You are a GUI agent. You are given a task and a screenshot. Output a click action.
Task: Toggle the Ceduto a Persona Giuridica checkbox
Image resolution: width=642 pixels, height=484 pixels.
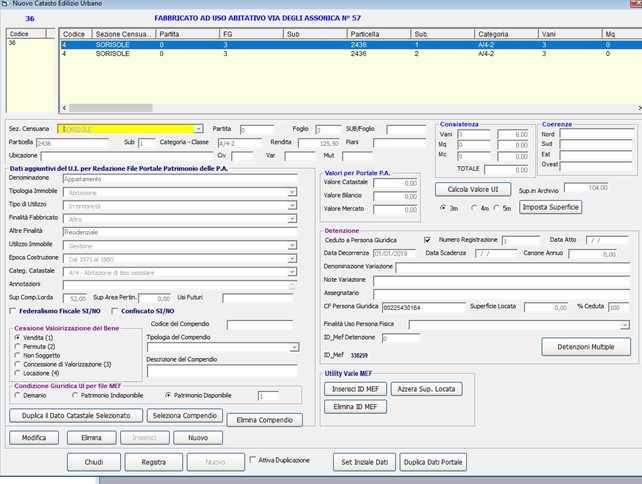tap(427, 240)
